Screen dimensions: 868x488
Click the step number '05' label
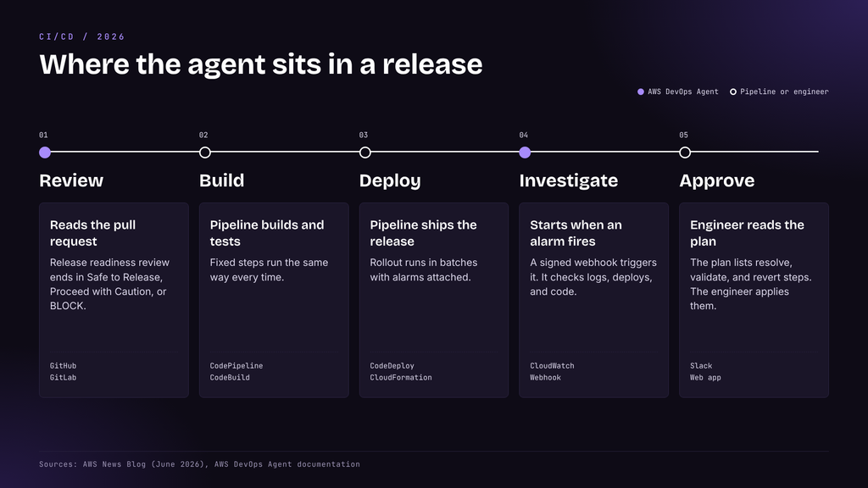684,135
